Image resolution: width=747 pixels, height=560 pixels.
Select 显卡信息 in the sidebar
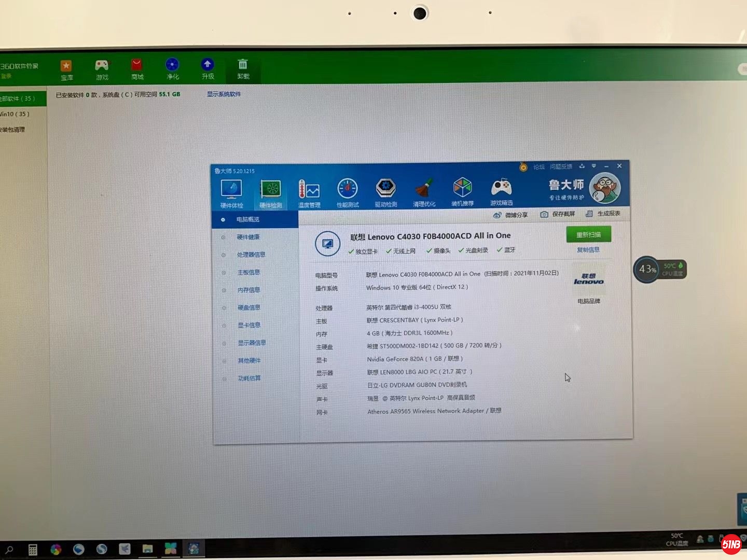click(x=249, y=325)
